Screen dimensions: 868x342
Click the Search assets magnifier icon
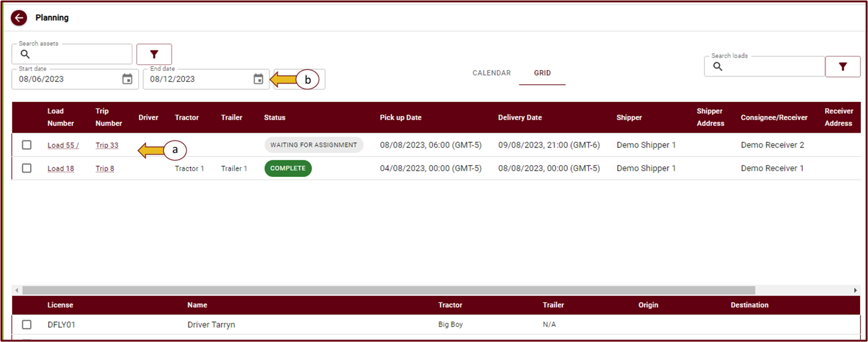click(x=25, y=54)
